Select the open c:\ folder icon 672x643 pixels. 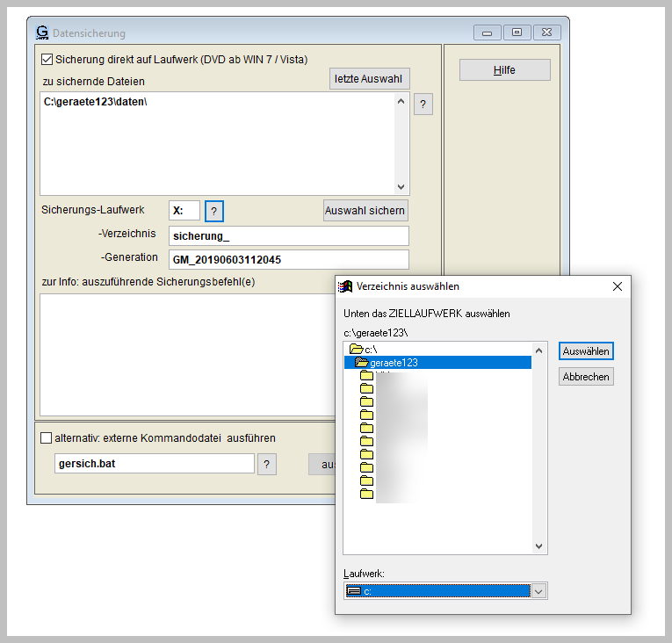356,350
